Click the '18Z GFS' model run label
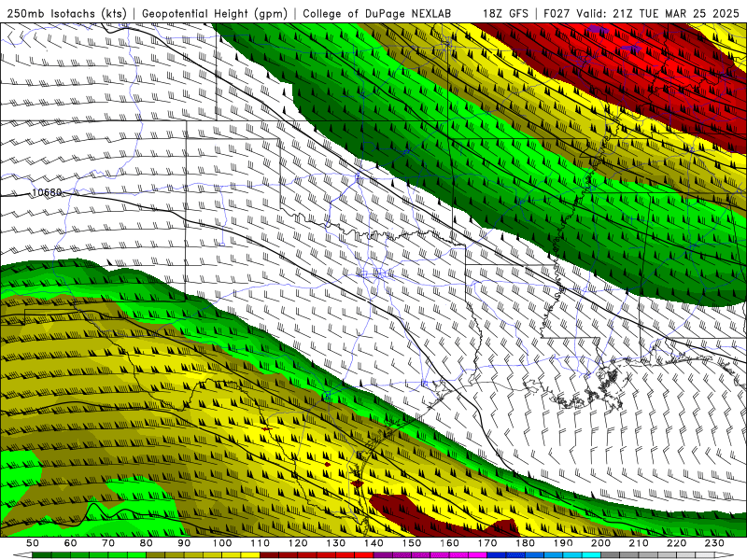 pos(505,13)
